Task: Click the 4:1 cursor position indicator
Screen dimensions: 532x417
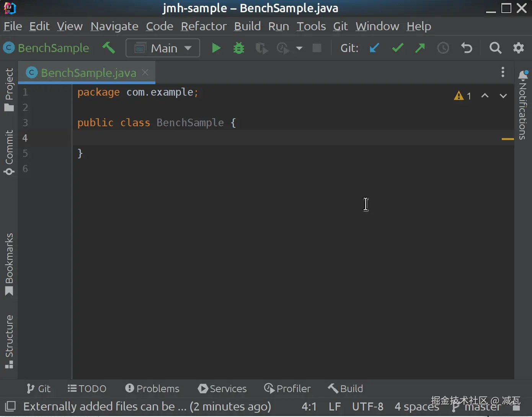Action: [309, 406]
